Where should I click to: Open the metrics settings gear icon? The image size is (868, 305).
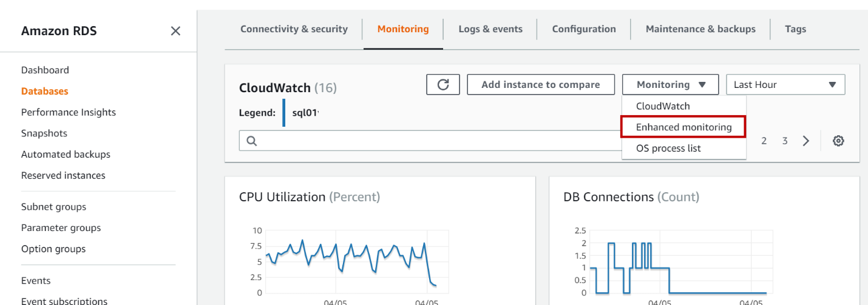pos(838,141)
